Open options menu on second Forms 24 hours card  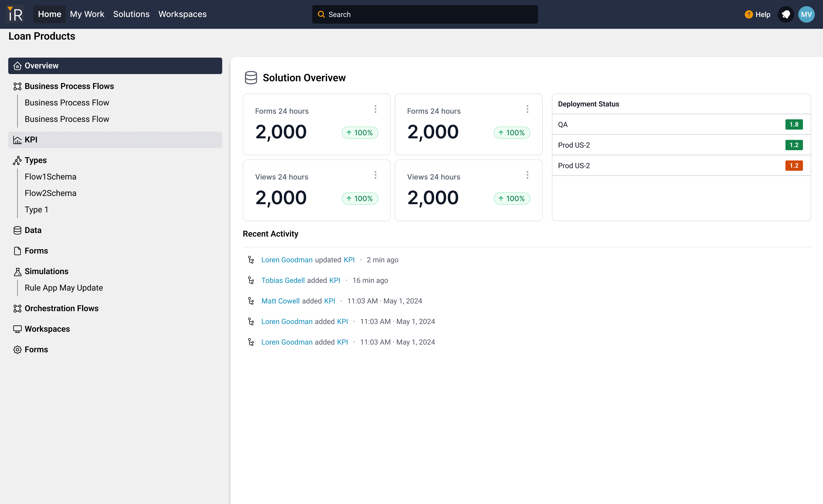pos(527,109)
